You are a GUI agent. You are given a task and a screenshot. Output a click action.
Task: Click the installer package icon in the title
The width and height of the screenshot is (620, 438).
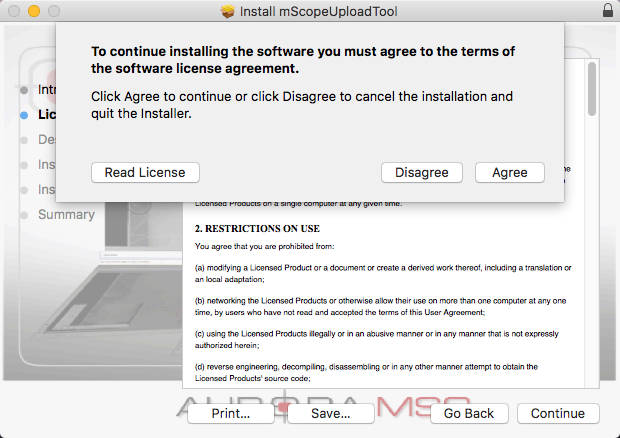coord(228,11)
